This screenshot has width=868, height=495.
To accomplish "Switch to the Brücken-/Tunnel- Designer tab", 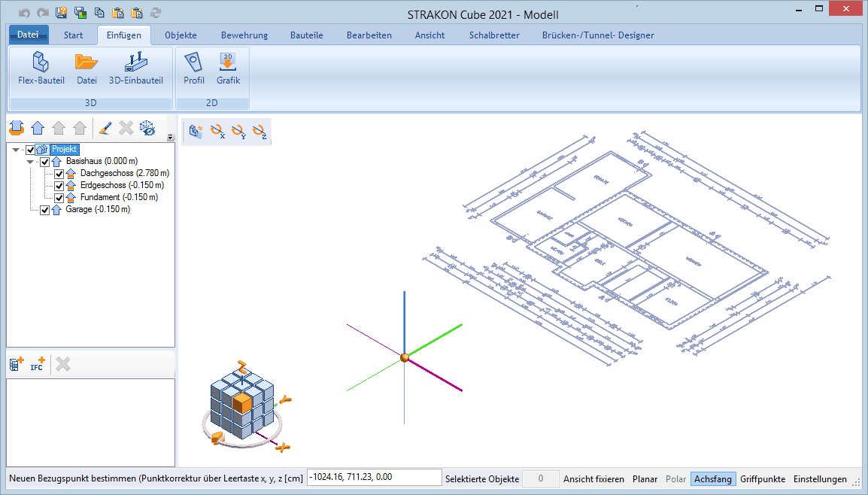I will 598,35.
